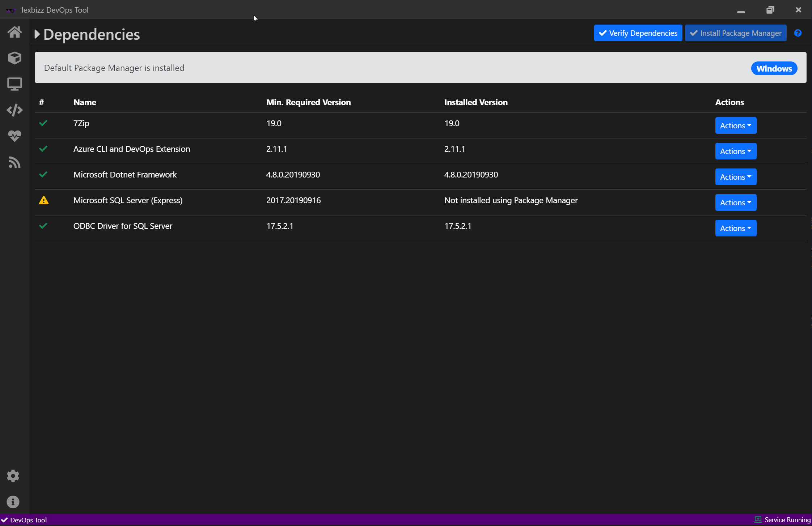Image resolution: width=812 pixels, height=526 pixels.
Task: Open Actions dropdown for ODBC Driver
Action: click(x=735, y=228)
